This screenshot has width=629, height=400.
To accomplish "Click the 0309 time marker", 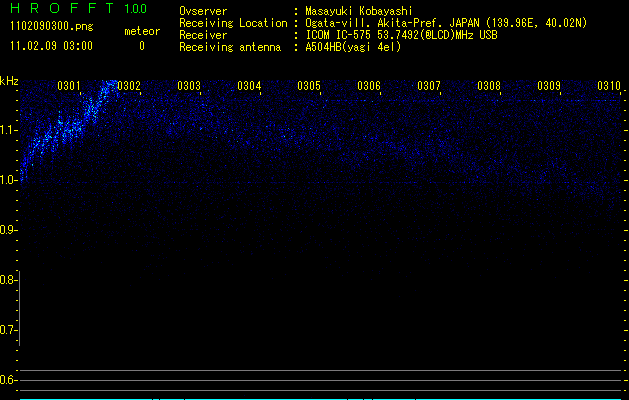I will coord(549,86).
